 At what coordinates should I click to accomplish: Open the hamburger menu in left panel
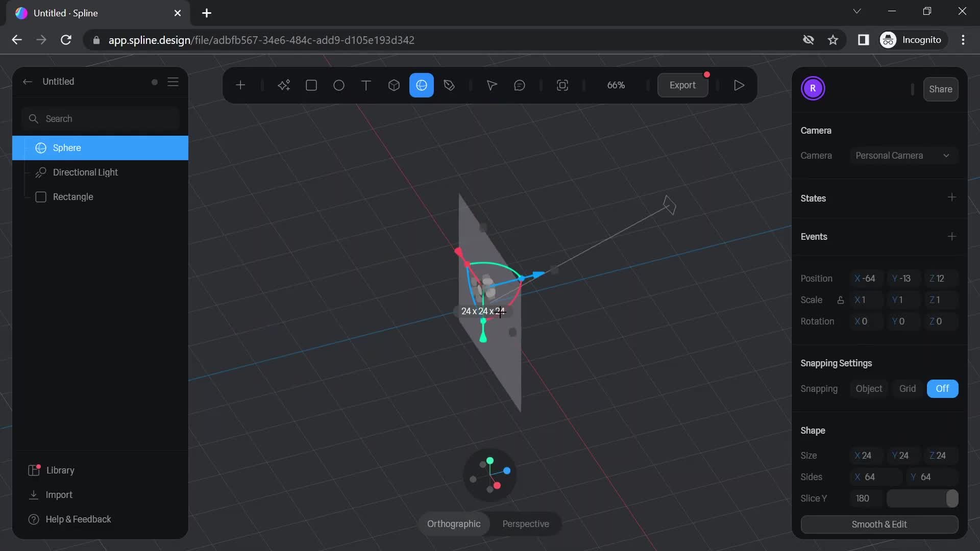coord(173,82)
